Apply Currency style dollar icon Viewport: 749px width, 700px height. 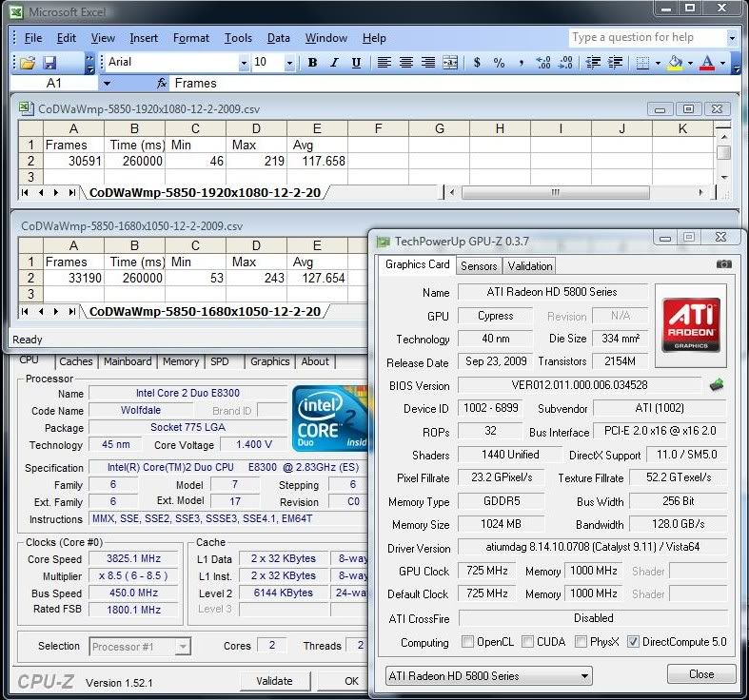[477, 63]
